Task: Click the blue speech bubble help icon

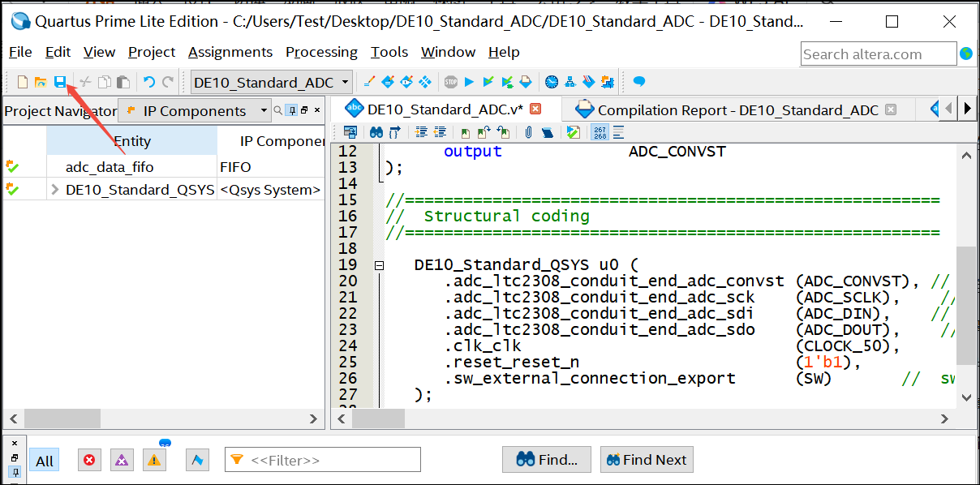Action: tap(639, 82)
